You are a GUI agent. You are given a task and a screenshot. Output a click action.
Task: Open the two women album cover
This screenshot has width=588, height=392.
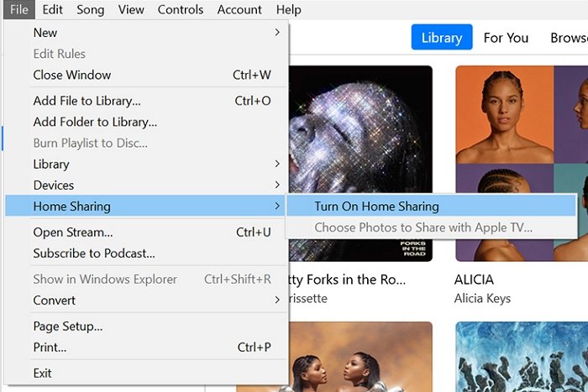(x=360, y=357)
